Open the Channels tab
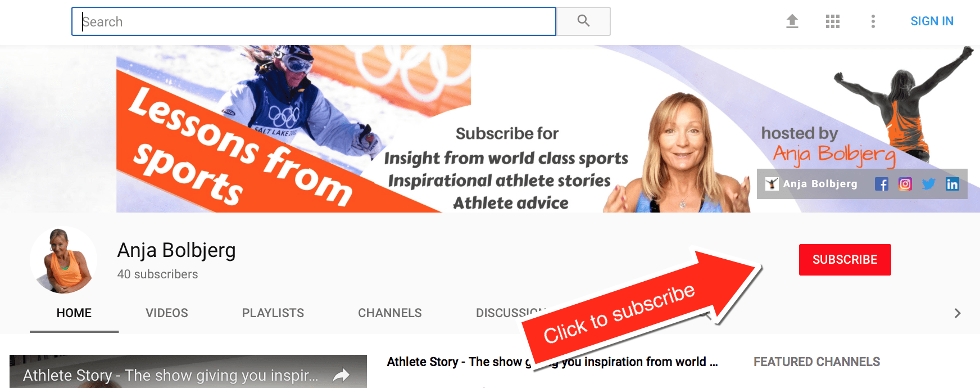This screenshot has width=980, height=388. (x=390, y=313)
